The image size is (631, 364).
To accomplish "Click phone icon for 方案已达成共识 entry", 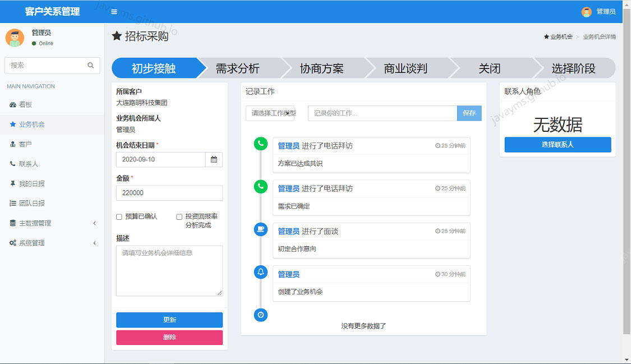I will click(261, 144).
